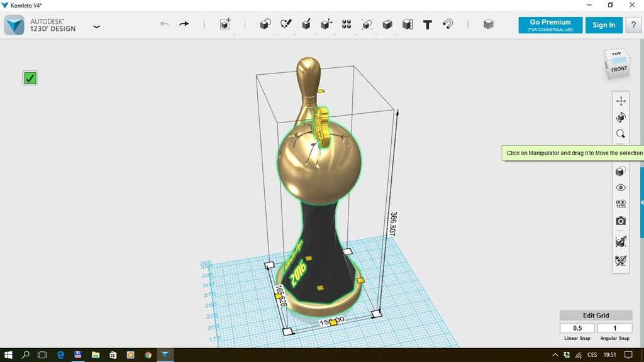Open Windows taskbar search
Viewport: 644px width, 362px height.
point(25,354)
